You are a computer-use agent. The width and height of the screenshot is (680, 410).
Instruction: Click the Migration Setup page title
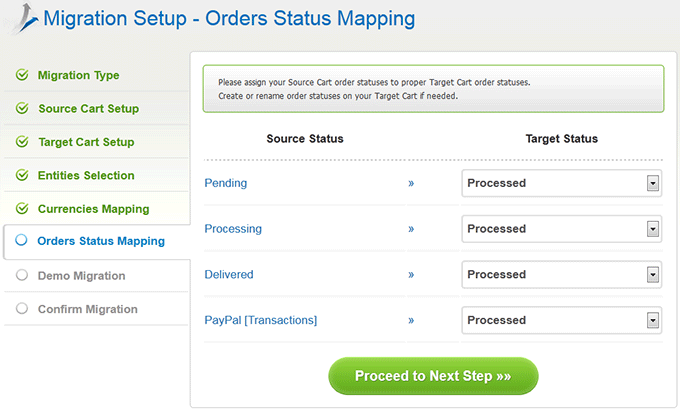(x=229, y=18)
